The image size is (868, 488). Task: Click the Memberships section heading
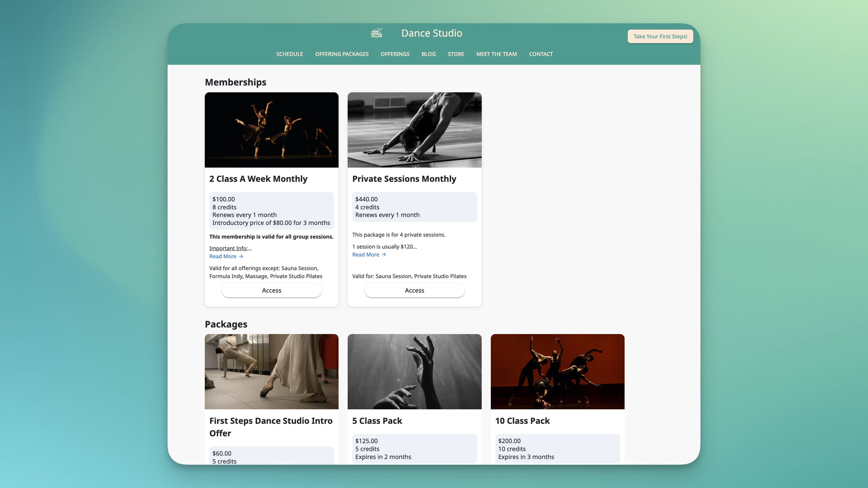(235, 82)
